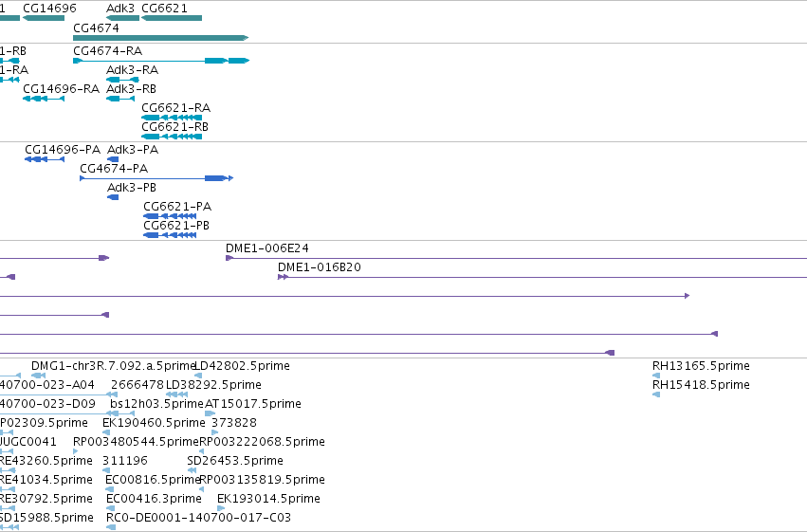Click the long CG4674 gene arrow bar
This screenshot has width=807, height=532.
[x=161, y=38]
